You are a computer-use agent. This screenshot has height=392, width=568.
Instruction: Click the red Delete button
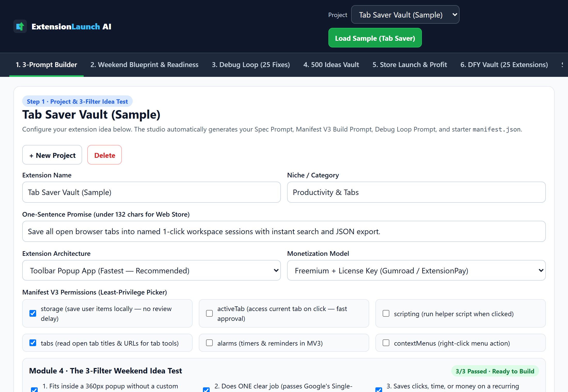pyautogui.click(x=105, y=155)
